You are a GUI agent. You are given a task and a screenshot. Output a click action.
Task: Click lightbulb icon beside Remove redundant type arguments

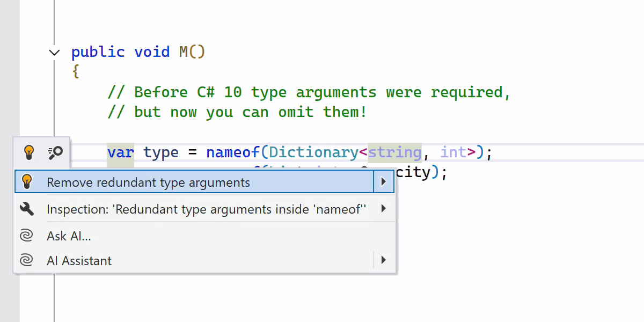(x=26, y=182)
